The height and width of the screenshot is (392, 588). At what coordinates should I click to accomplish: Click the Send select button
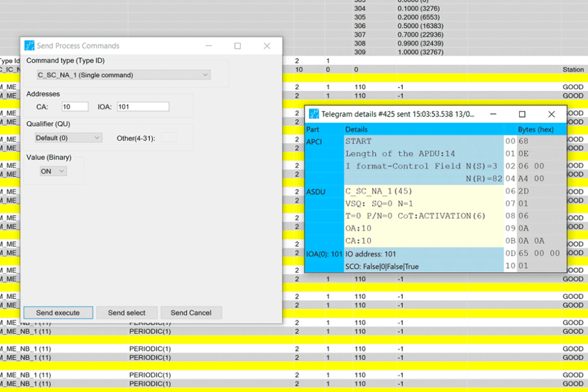pos(127,312)
